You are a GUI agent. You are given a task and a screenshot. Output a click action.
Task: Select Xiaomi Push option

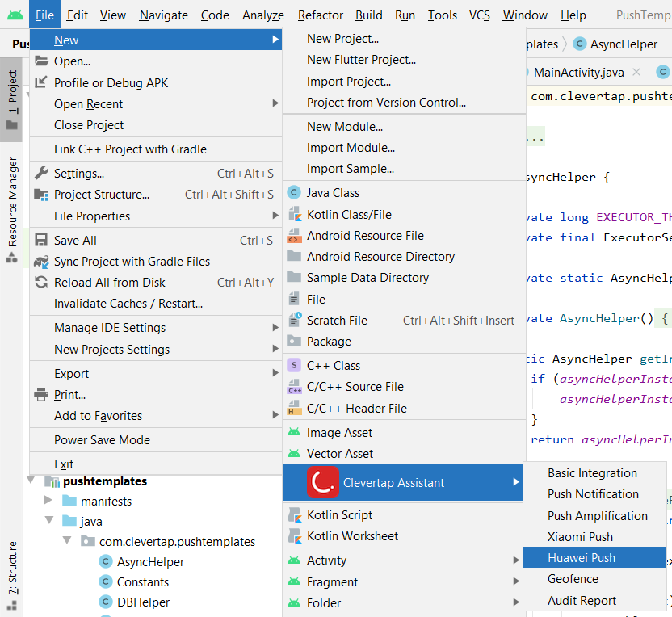(594, 536)
